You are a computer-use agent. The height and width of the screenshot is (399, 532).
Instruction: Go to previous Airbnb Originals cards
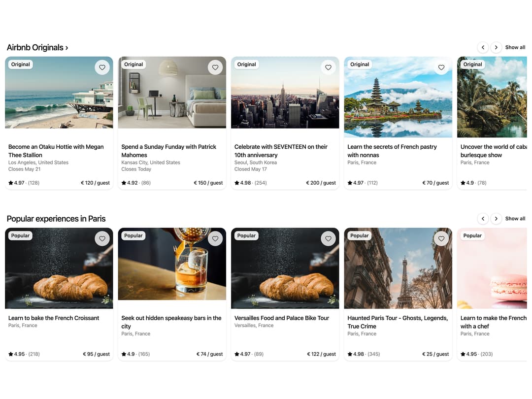[483, 47]
